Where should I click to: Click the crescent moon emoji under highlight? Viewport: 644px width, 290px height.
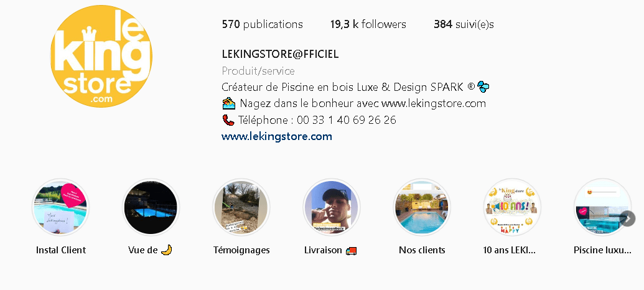[x=166, y=250]
